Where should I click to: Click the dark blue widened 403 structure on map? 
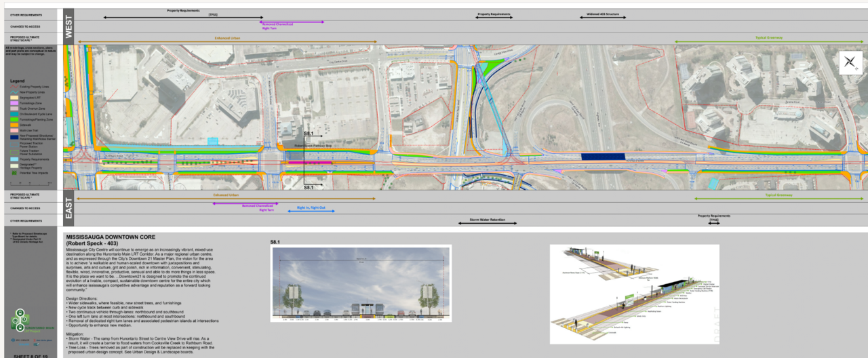click(x=603, y=157)
